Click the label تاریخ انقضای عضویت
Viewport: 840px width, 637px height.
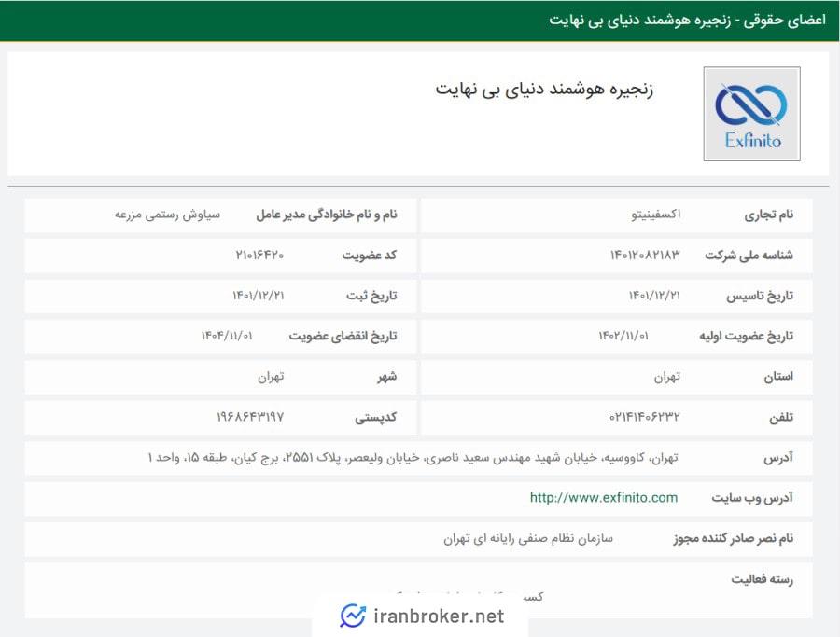coord(343,336)
